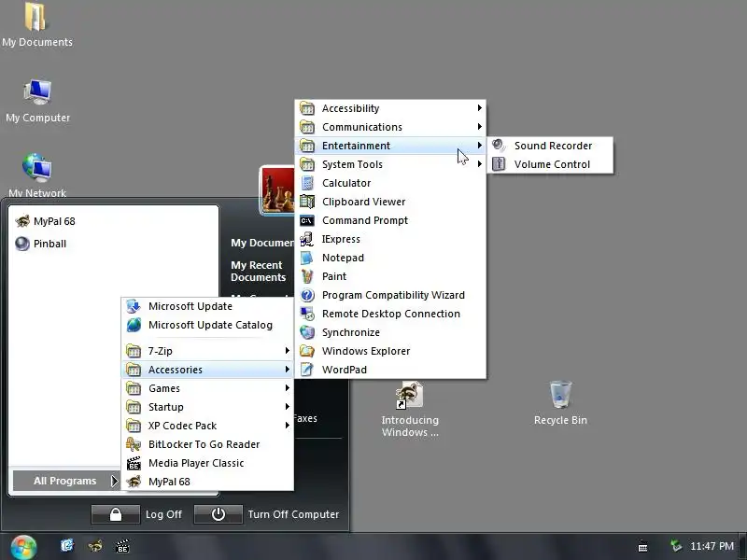Expand the Entertainment submenu arrow
Screen dimensions: 747x560
point(480,146)
